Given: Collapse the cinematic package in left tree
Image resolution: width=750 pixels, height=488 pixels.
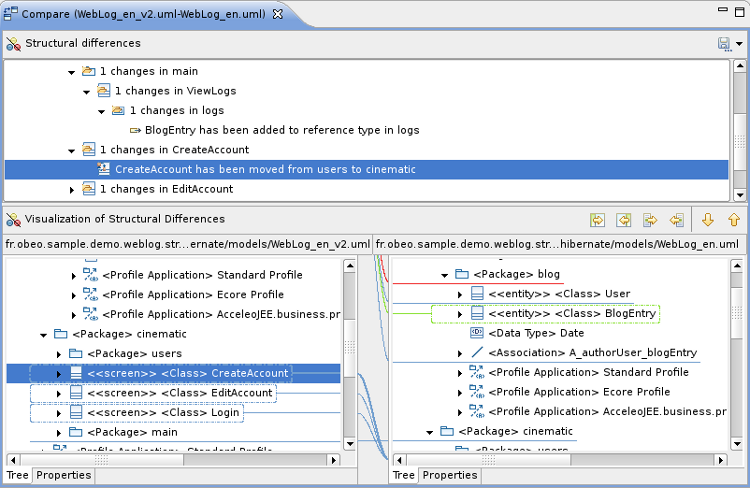Looking at the screenshot, I should click(43, 335).
